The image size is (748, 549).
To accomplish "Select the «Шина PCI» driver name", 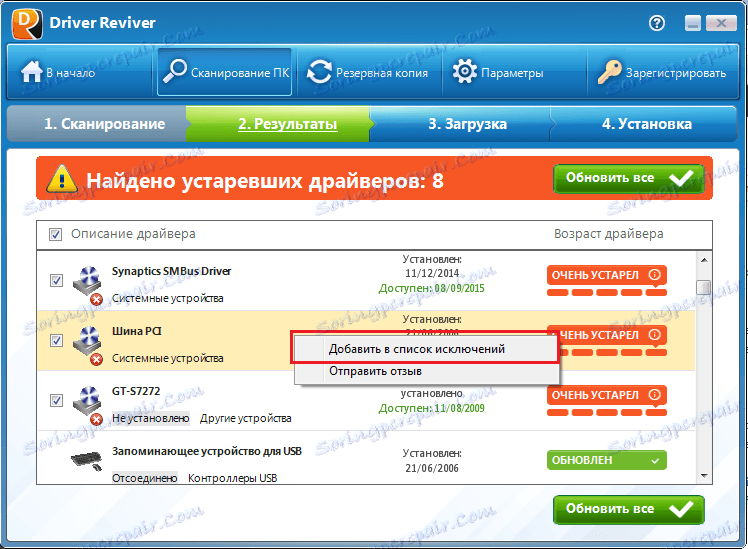I will 136,331.
